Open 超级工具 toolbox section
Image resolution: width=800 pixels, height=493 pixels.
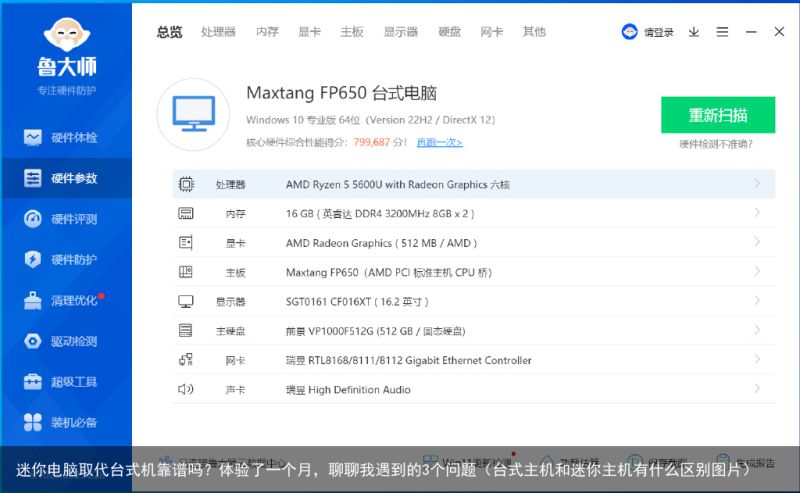(x=65, y=382)
